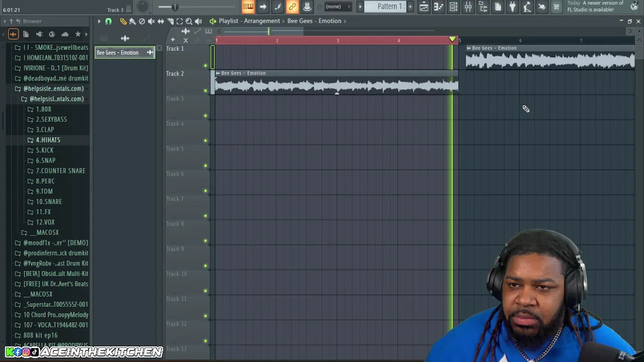Select Bee Gees - Emotion in the picker panel

point(125,53)
